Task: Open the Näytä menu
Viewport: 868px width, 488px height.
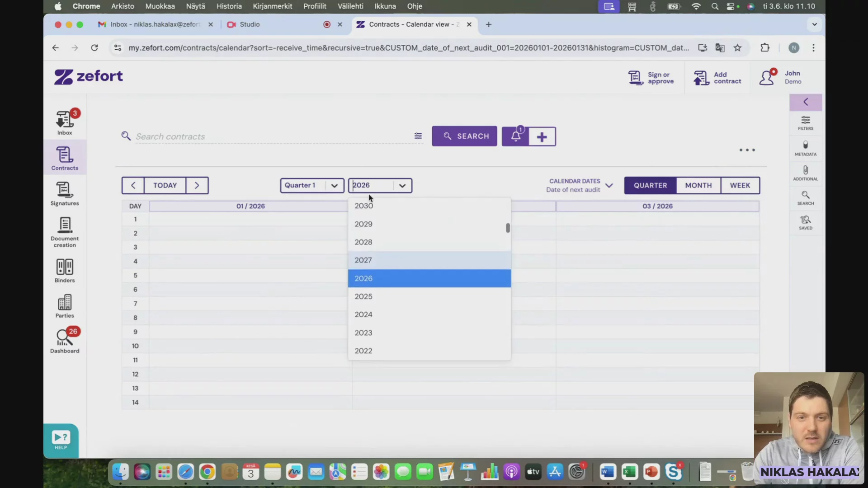Action: point(195,6)
